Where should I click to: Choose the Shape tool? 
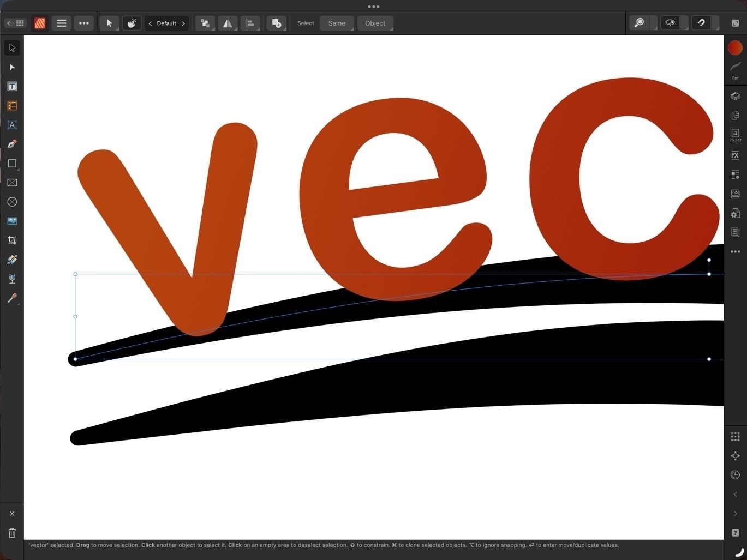[11, 163]
